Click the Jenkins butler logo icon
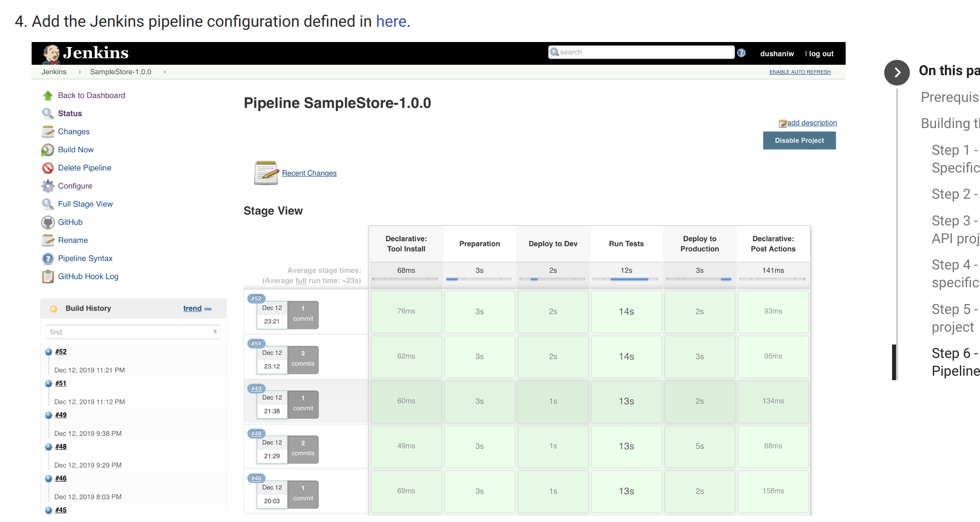 [51, 54]
